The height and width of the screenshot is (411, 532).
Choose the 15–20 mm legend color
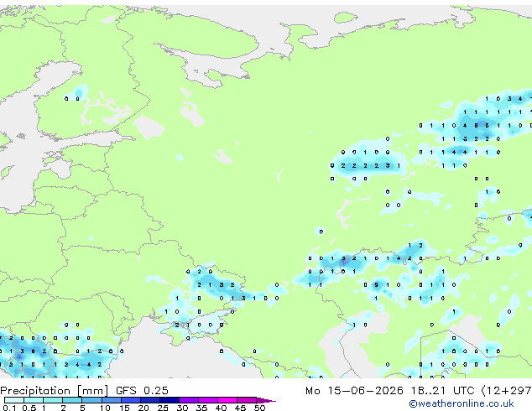click(x=131, y=400)
